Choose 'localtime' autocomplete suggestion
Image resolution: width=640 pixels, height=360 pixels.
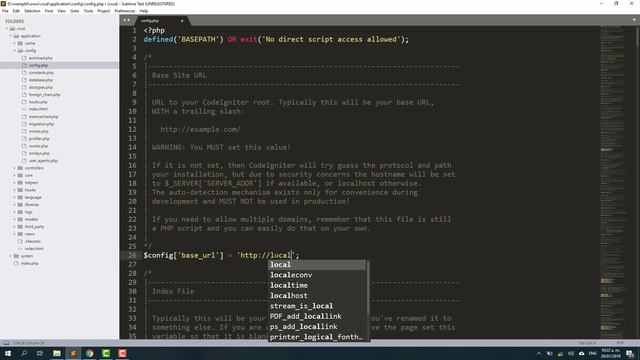(x=317, y=285)
